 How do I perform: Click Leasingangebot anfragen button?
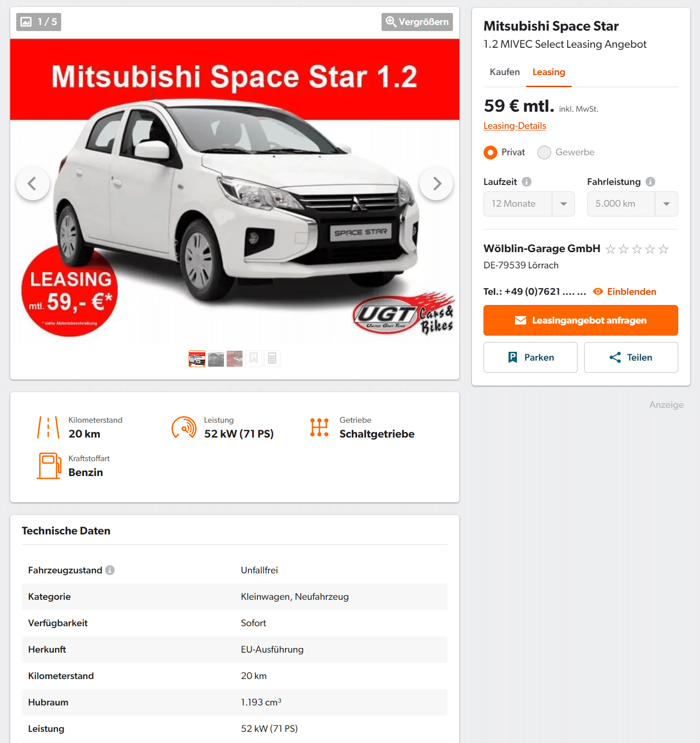coord(581,320)
